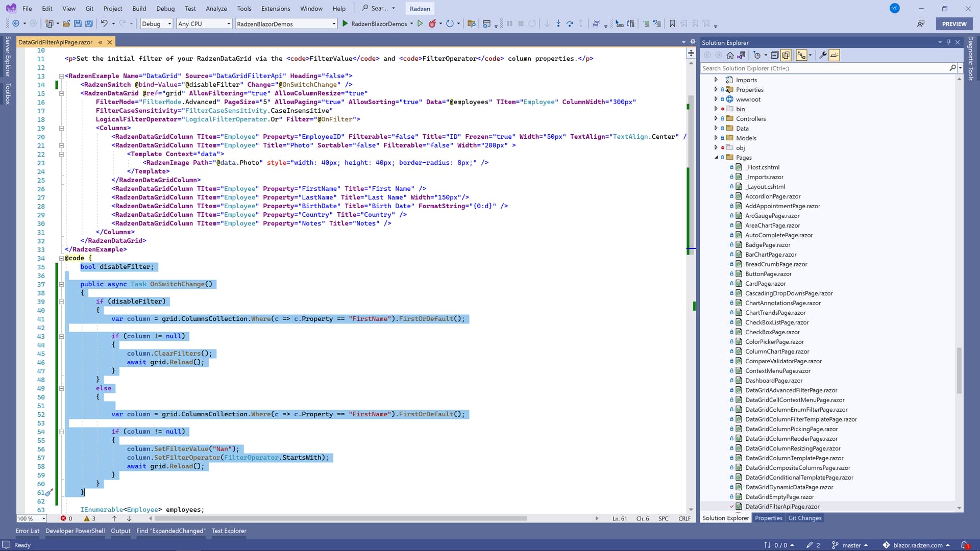
Task: Click the Undo arrow icon
Action: [104, 23]
